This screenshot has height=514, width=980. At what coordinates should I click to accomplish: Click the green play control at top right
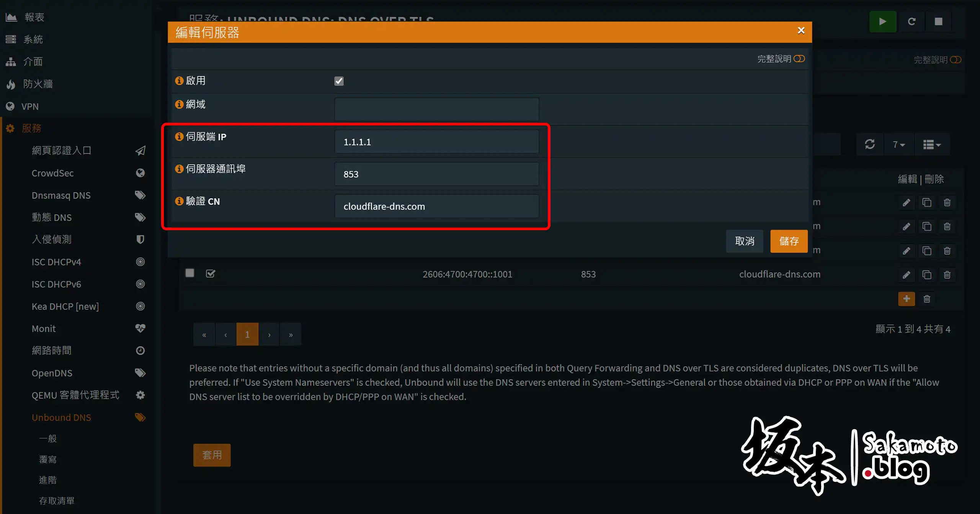[883, 21]
